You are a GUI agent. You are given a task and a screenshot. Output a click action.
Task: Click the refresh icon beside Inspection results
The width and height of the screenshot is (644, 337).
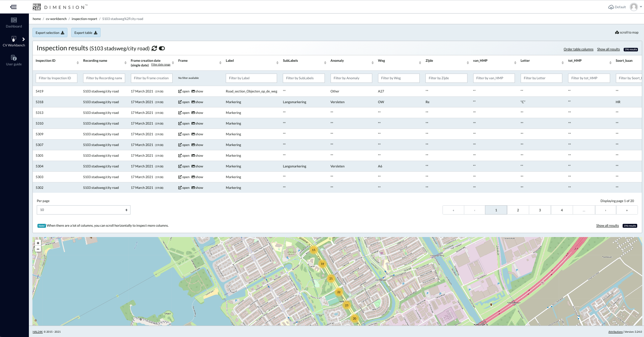[154, 49]
